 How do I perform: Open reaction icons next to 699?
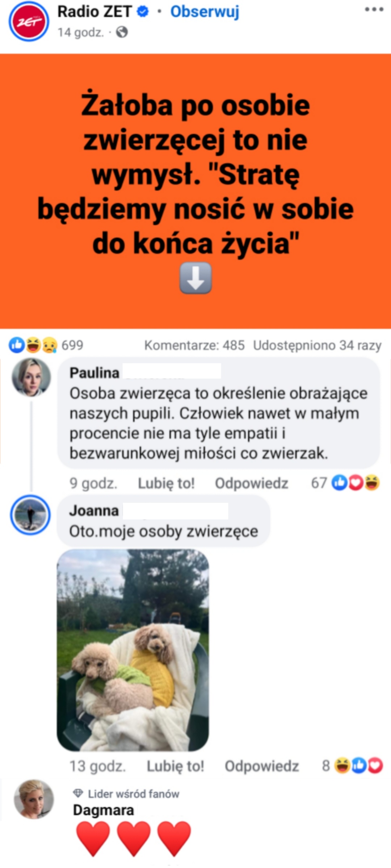tap(33, 345)
